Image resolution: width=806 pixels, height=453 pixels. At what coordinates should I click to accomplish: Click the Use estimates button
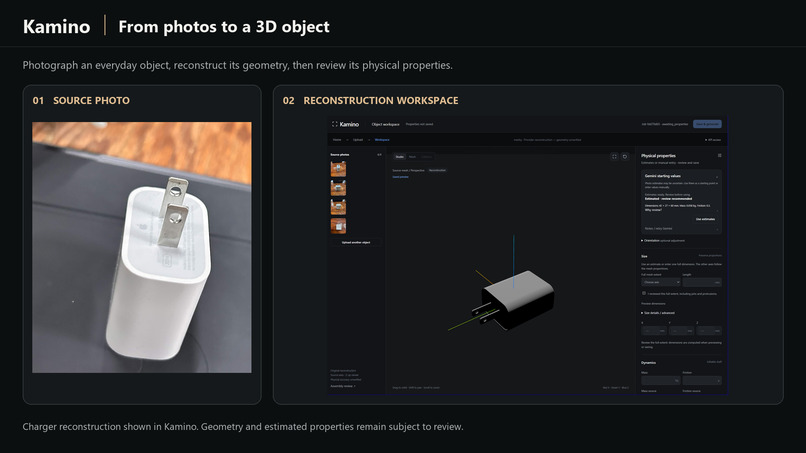click(x=705, y=219)
